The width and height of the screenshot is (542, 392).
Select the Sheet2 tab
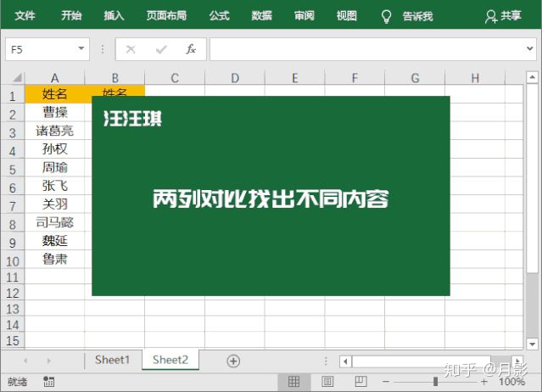[170, 360]
